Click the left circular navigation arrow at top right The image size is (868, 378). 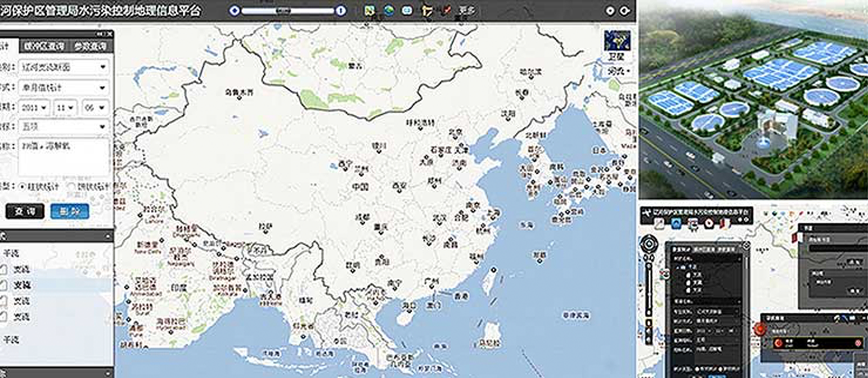(610, 10)
